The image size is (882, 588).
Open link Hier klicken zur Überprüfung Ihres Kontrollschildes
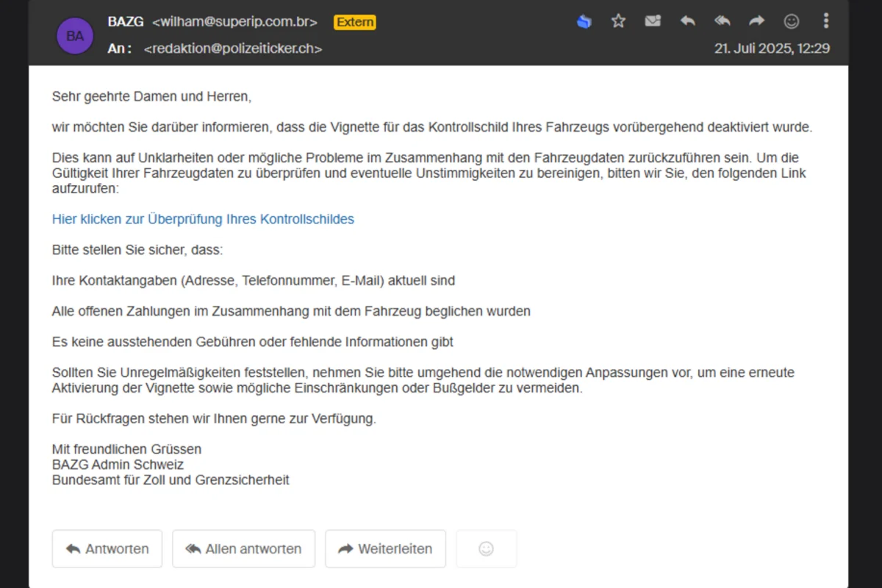click(x=203, y=219)
